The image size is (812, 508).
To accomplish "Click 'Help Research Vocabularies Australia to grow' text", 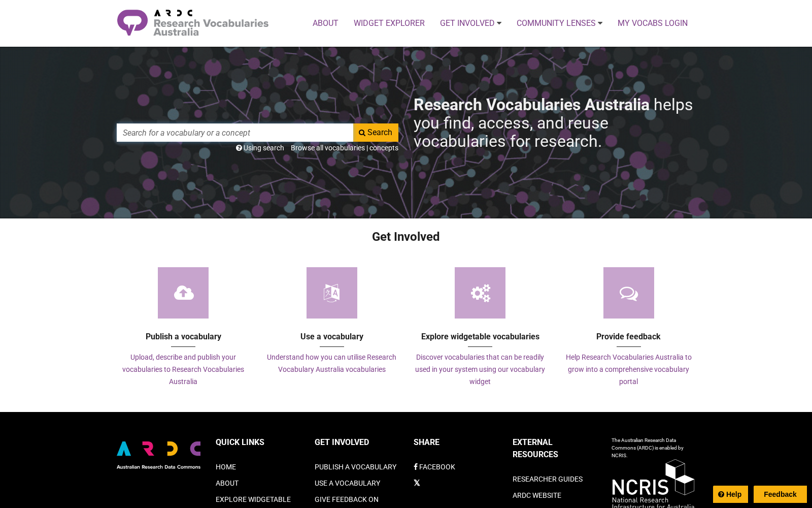I will click(x=628, y=369).
